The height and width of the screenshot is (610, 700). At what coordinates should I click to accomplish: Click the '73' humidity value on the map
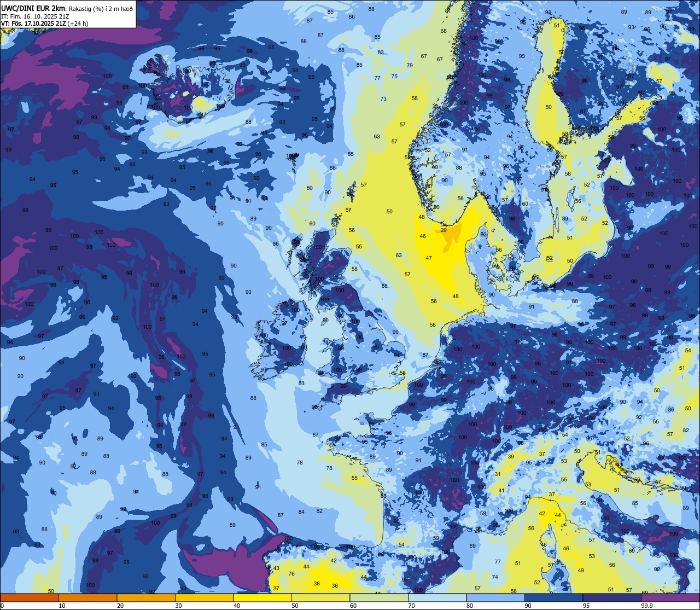coord(383,99)
